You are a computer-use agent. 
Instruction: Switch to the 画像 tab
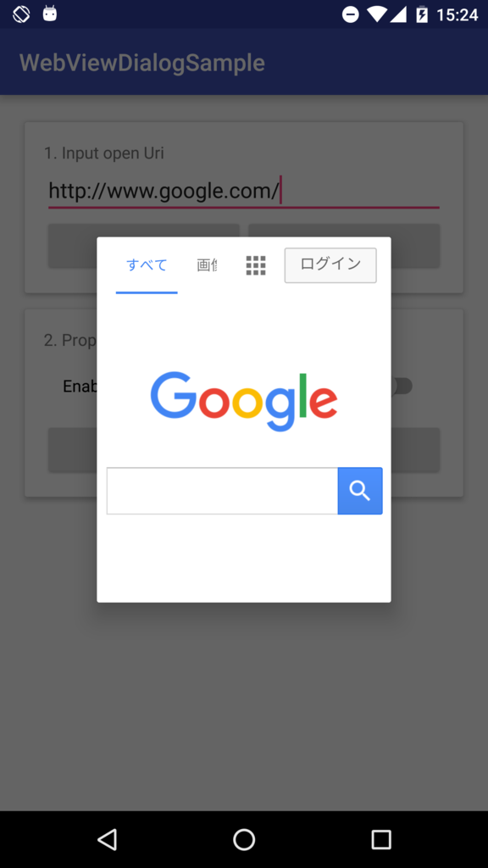[x=207, y=265]
